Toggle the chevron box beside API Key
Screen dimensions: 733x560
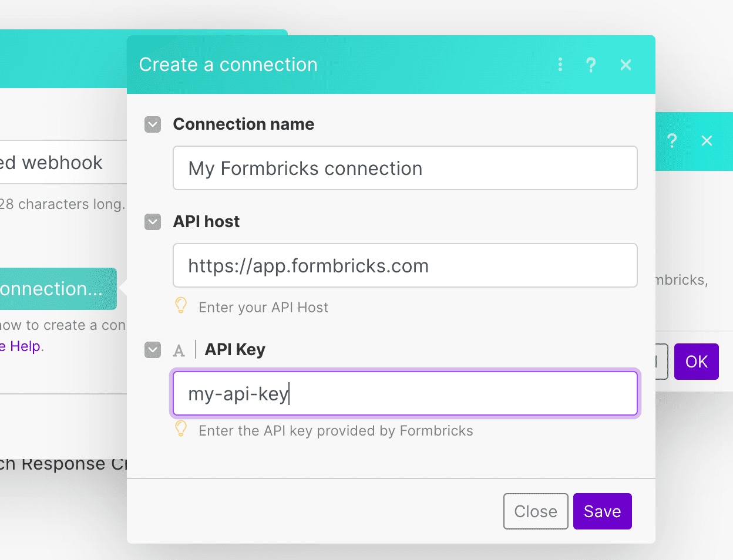(x=153, y=350)
